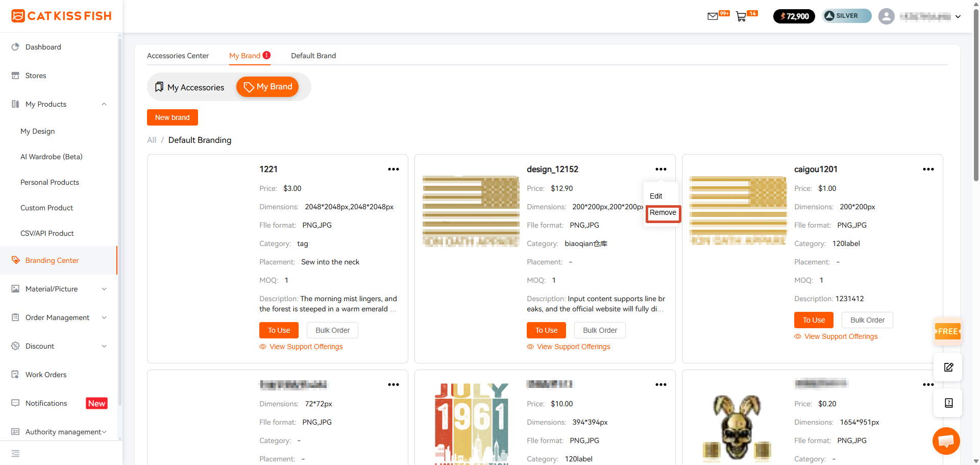Select the orange My Brand toggle
The height and width of the screenshot is (465, 980).
pyautogui.click(x=267, y=87)
